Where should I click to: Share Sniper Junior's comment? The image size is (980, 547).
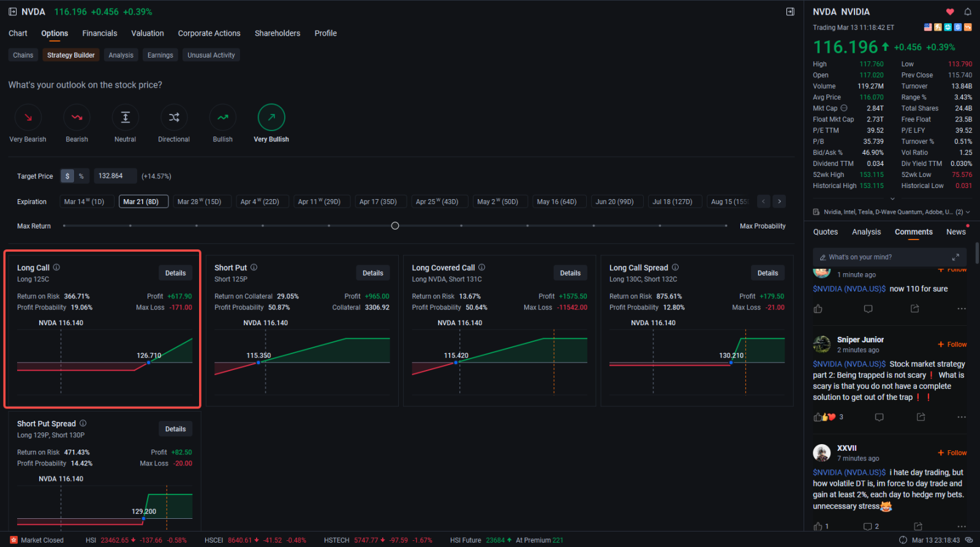pos(920,417)
